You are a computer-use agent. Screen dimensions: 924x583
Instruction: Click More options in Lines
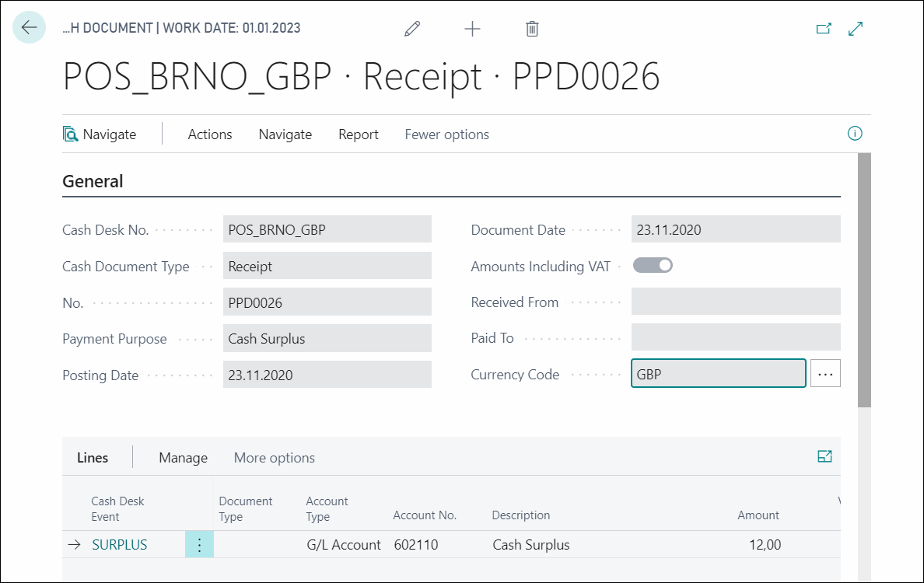[274, 458]
